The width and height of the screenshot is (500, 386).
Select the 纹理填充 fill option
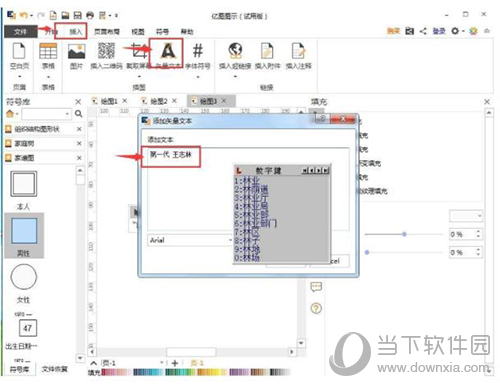click(x=373, y=191)
